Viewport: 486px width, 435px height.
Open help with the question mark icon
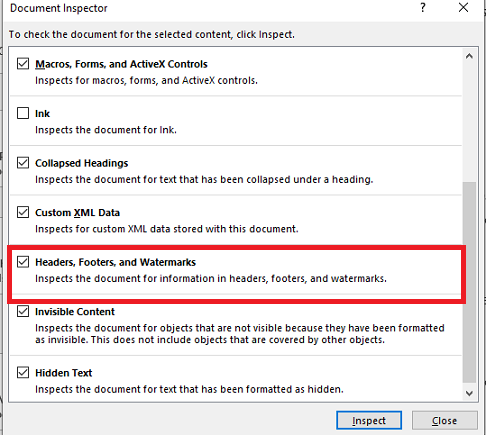[423, 8]
